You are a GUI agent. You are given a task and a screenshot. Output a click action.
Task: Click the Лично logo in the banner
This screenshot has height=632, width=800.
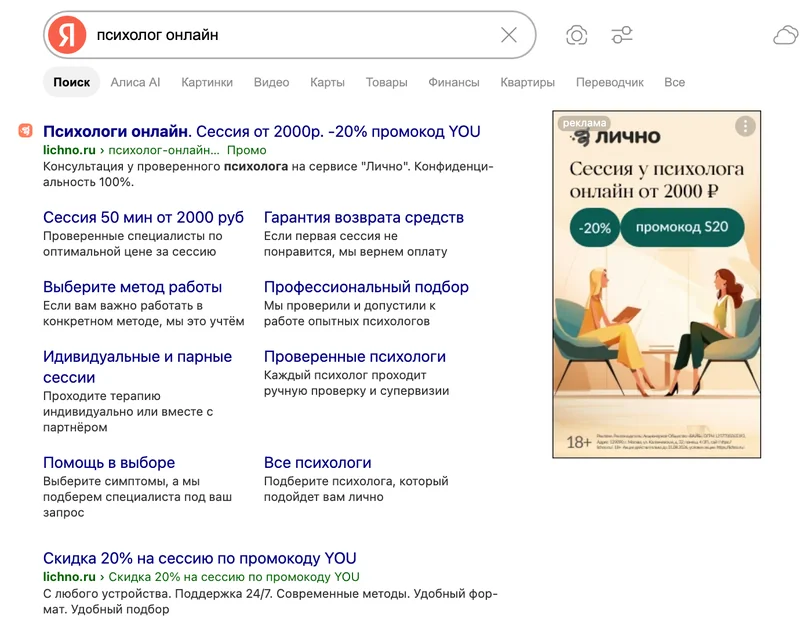616,137
